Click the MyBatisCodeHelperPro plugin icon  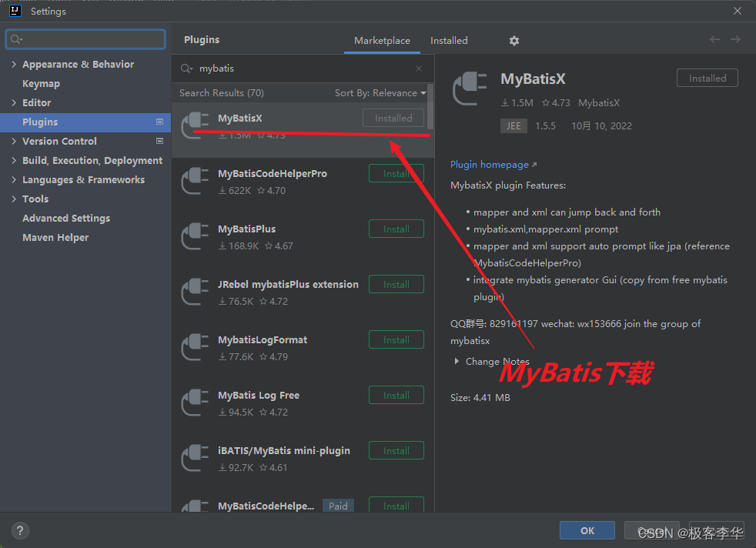point(195,181)
